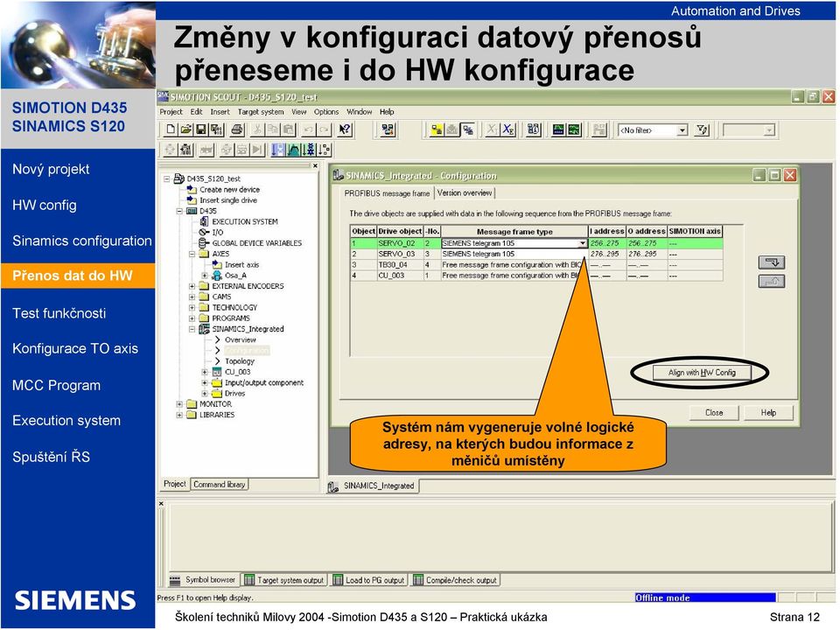Click the Undo arrow toolbar icon
840x630 pixels.
click(x=309, y=129)
